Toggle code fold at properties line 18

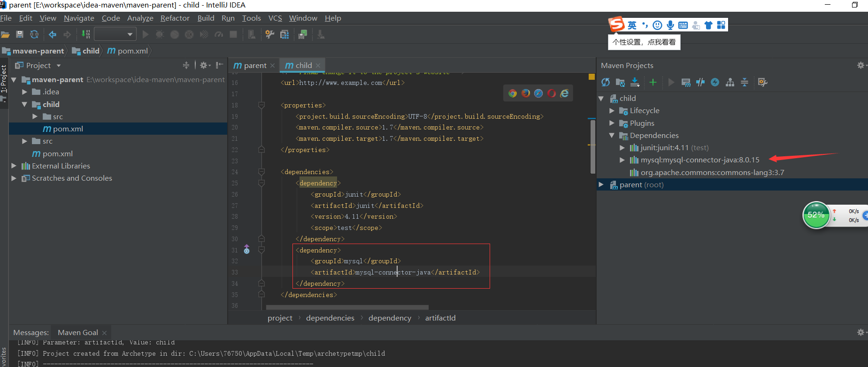[x=261, y=105]
